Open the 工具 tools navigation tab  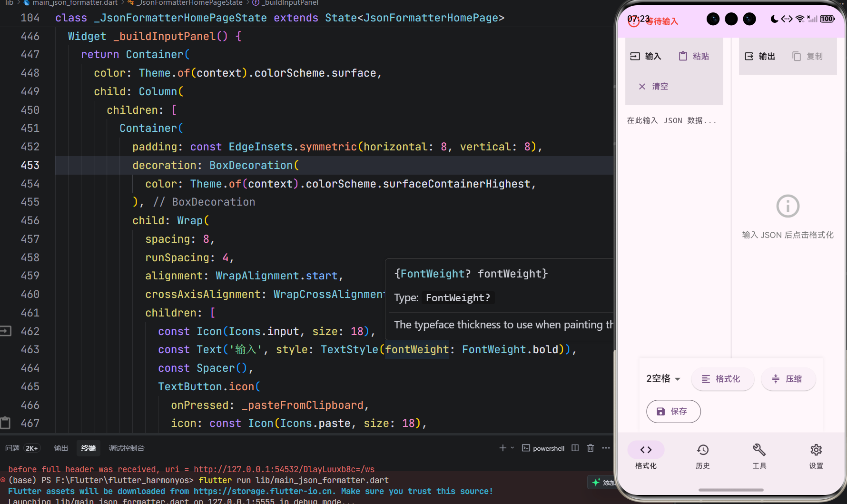759,455
